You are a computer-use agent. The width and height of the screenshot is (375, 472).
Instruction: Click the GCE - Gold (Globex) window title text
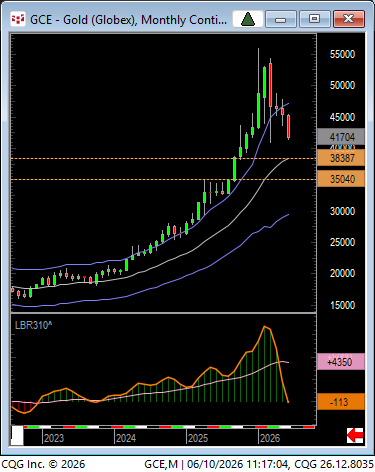pos(128,20)
